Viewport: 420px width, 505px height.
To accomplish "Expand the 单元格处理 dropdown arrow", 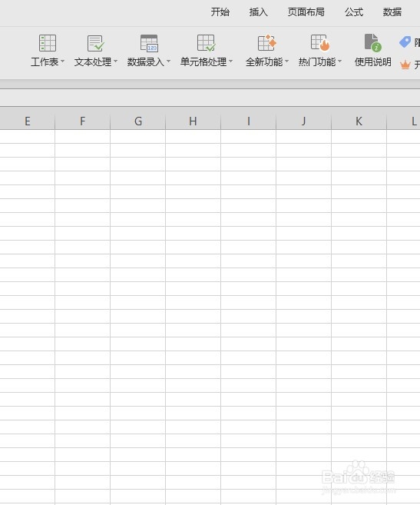I will 230,61.
